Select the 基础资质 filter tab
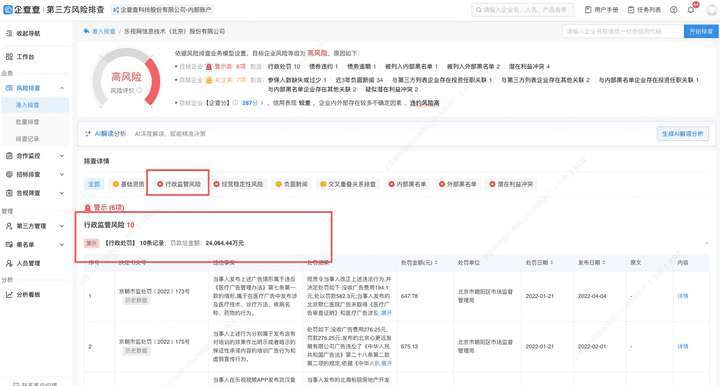The image size is (720, 386). (x=129, y=184)
